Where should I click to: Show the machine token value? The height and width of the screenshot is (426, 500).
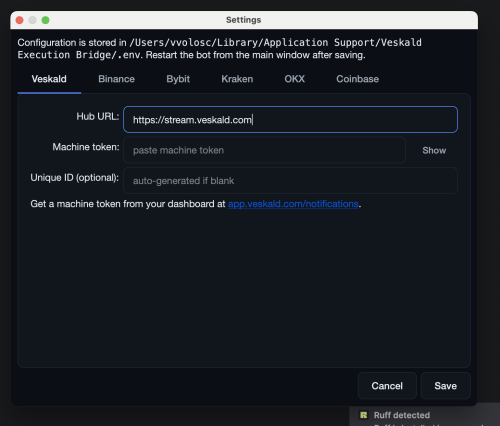pyautogui.click(x=434, y=150)
